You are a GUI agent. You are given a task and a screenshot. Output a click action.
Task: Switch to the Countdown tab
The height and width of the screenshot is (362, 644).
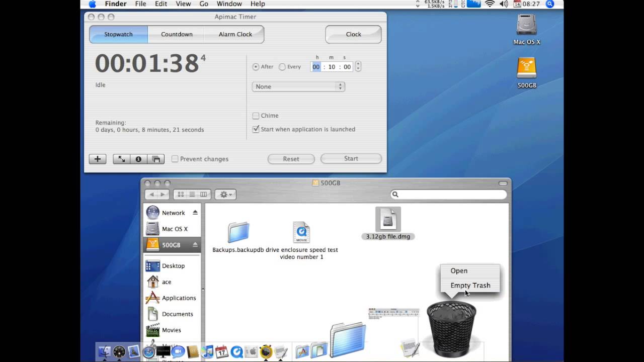[x=177, y=34]
